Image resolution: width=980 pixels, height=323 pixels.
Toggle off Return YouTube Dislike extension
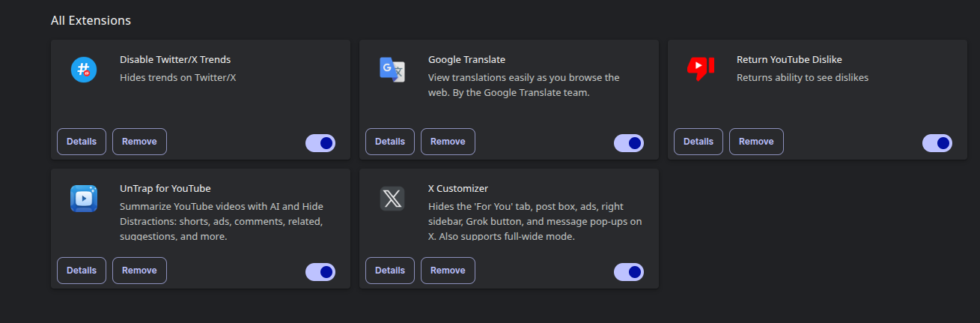coord(937,143)
